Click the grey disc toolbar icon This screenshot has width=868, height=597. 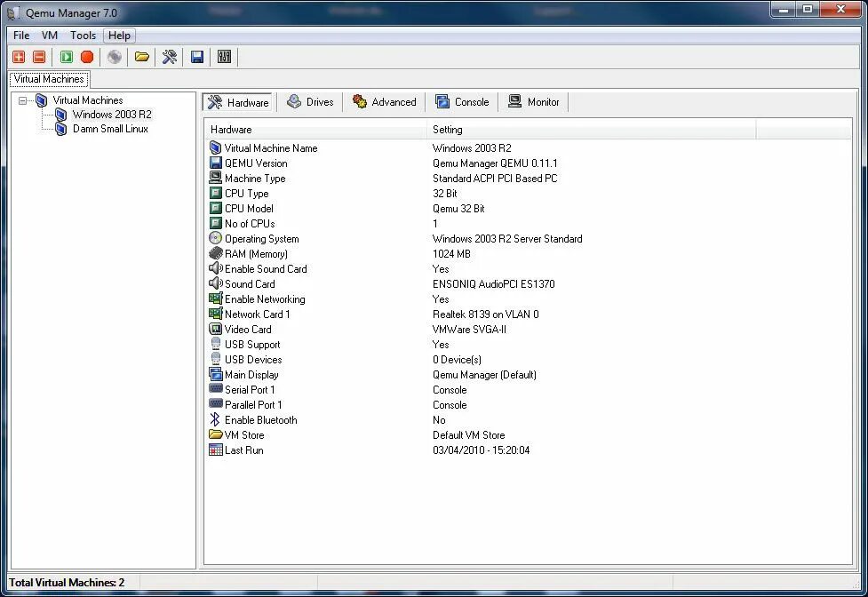point(115,57)
